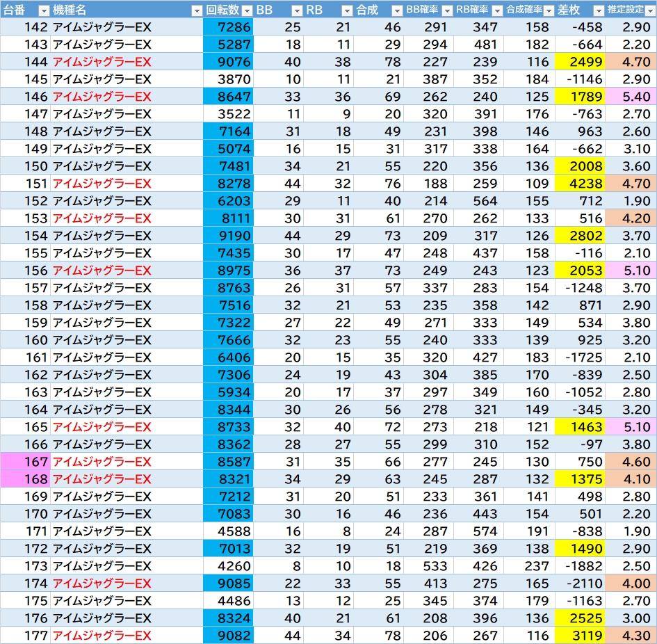The width and height of the screenshot is (657, 644).
Task: Open the 回転数 column filter dropdown
Action: coord(248,10)
